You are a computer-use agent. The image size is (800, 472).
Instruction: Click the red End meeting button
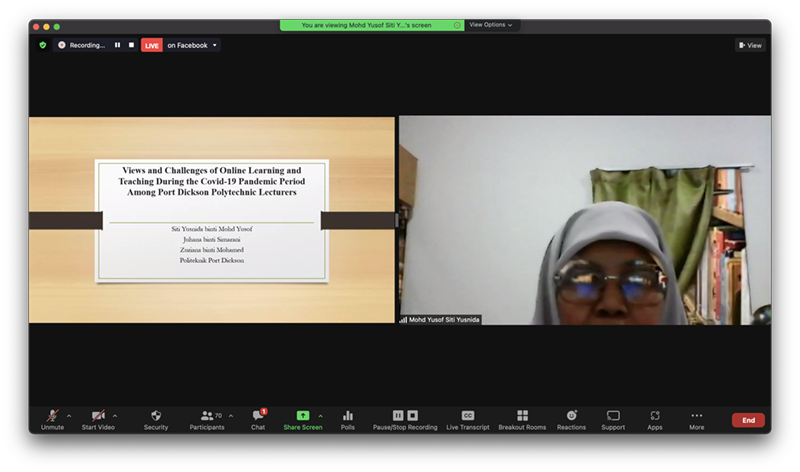(747, 420)
